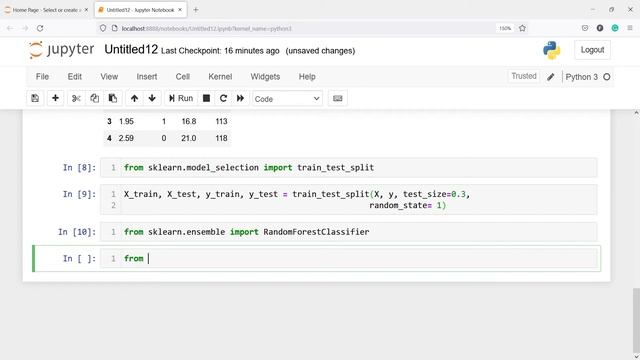Click the 150% zoom level indicator

(x=505, y=28)
